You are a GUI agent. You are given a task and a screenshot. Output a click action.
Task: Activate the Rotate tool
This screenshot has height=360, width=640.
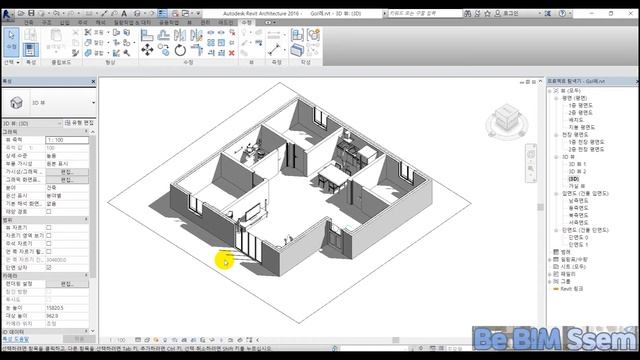180,50
